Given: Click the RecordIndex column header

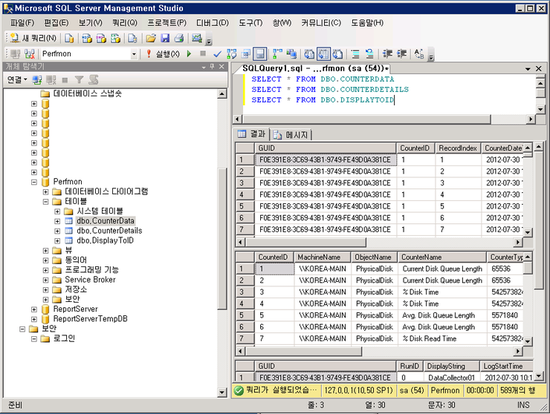Looking at the screenshot, I should [458, 148].
